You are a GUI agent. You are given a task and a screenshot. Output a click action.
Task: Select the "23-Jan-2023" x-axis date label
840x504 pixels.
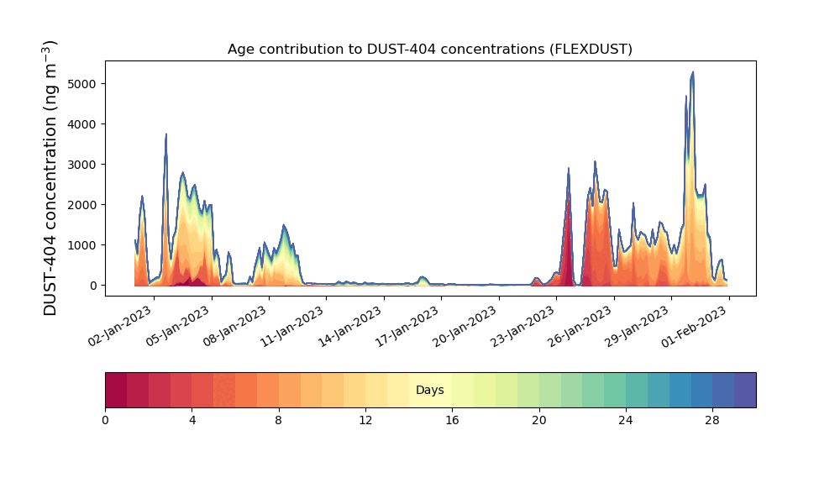coord(522,326)
